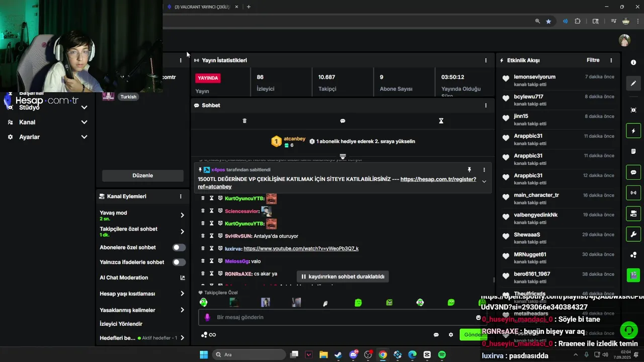Open pinned message three-dot menu
Viewport: 644px width, 362px height.
(x=484, y=170)
